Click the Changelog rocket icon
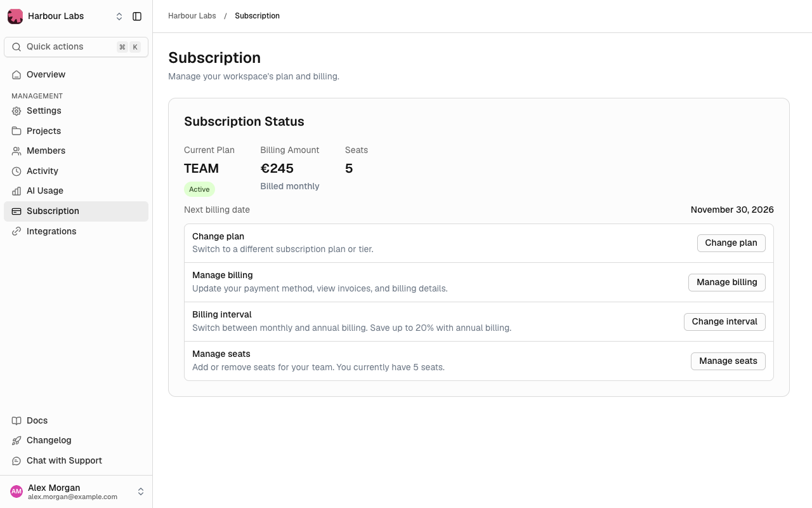This screenshot has height=508, width=812. click(16, 441)
